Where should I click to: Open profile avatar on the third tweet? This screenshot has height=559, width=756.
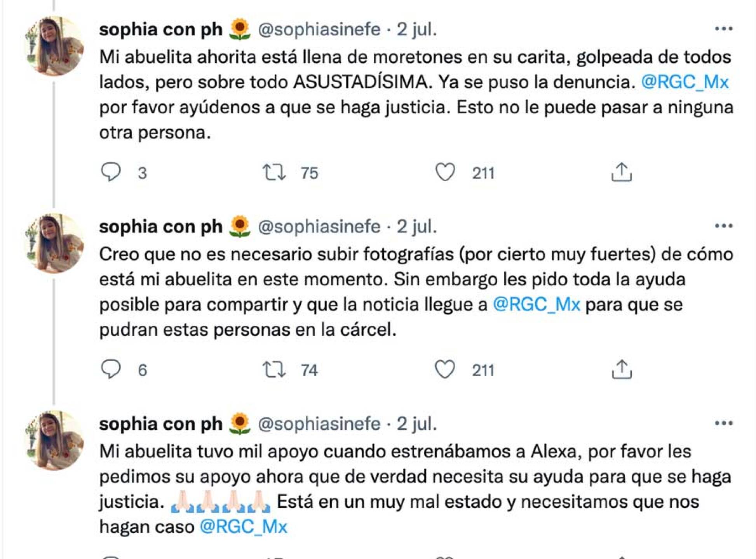click(x=54, y=440)
